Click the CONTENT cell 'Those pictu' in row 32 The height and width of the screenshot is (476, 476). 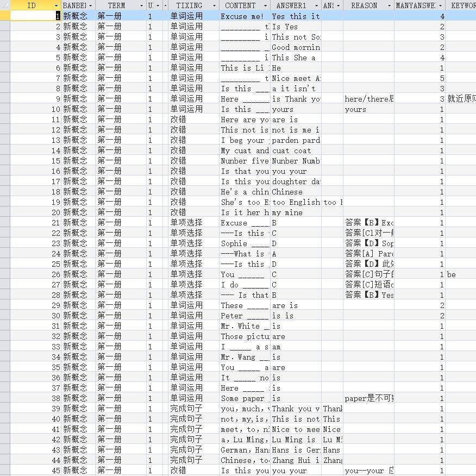[245, 336]
